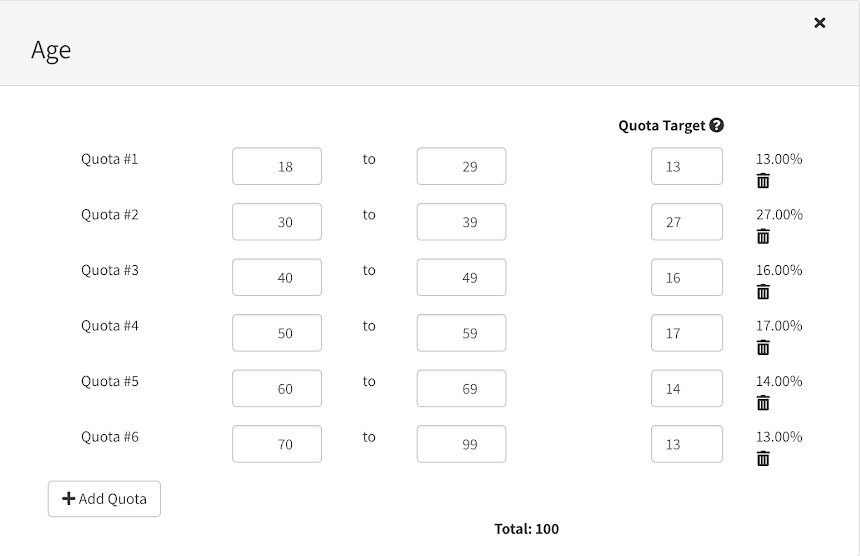Remove Quota #4 using the trash icon
Viewport: 860px width, 556px height.
pos(763,347)
